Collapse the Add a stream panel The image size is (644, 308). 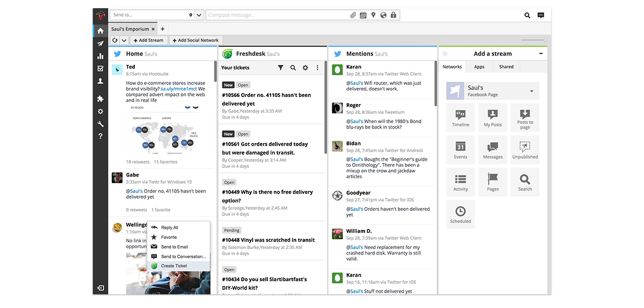[541, 53]
